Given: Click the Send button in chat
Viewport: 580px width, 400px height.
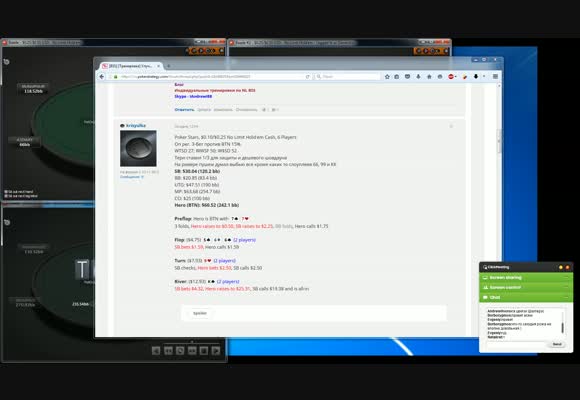Looking at the screenshot, I should click(x=557, y=344).
